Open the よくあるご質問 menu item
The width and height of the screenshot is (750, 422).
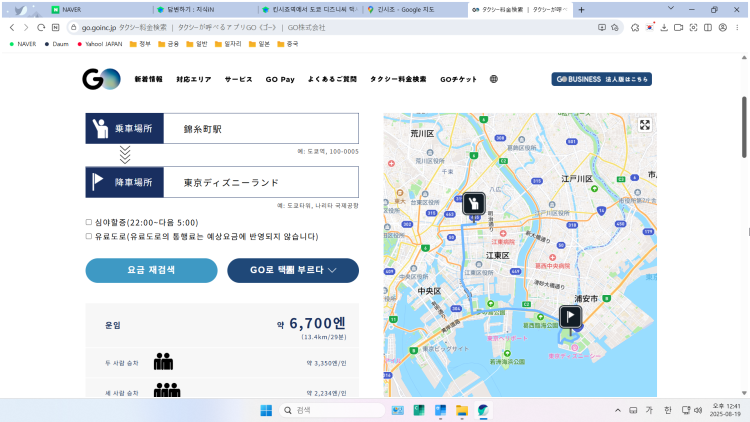[x=332, y=79]
